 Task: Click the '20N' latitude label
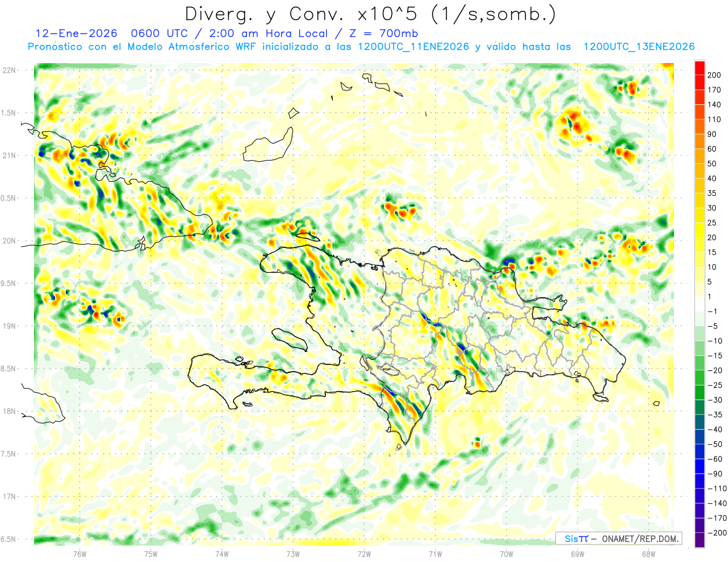[10, 241]
